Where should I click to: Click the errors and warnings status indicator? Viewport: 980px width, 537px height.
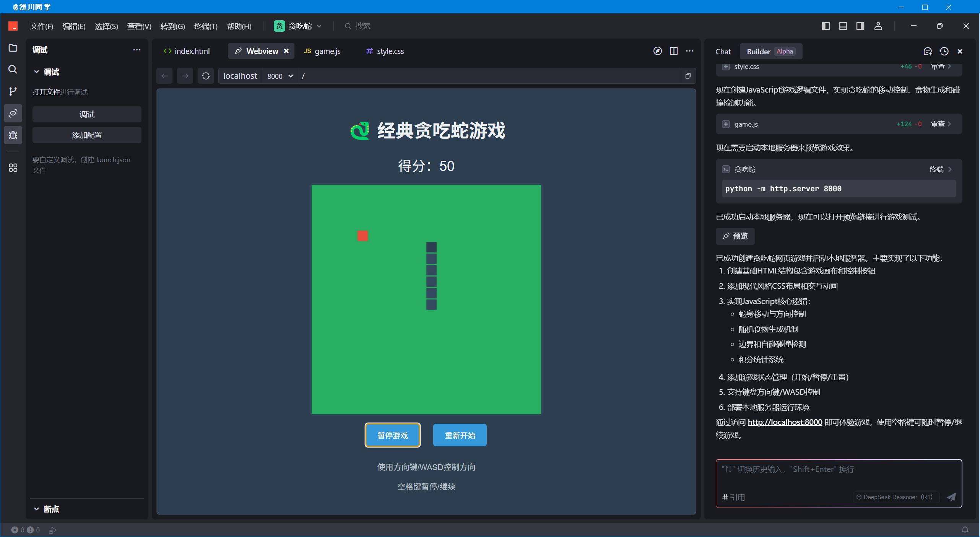click(26, 530)
